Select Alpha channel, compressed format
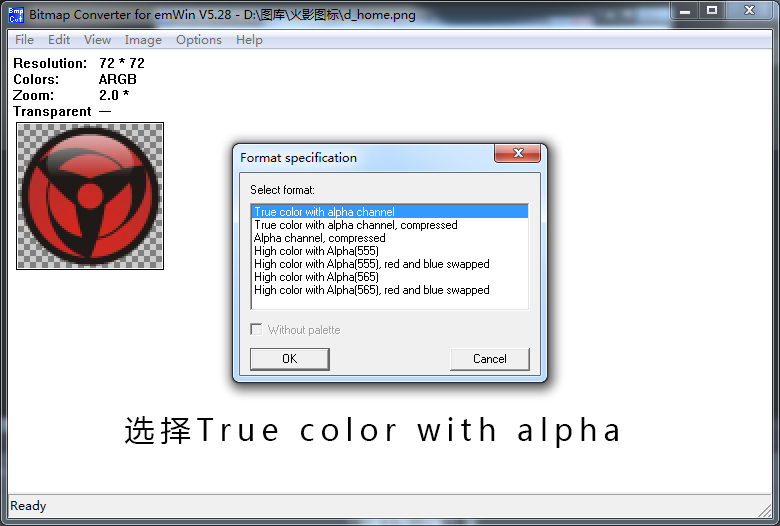The image size is (780, 526). pos(390,238)
